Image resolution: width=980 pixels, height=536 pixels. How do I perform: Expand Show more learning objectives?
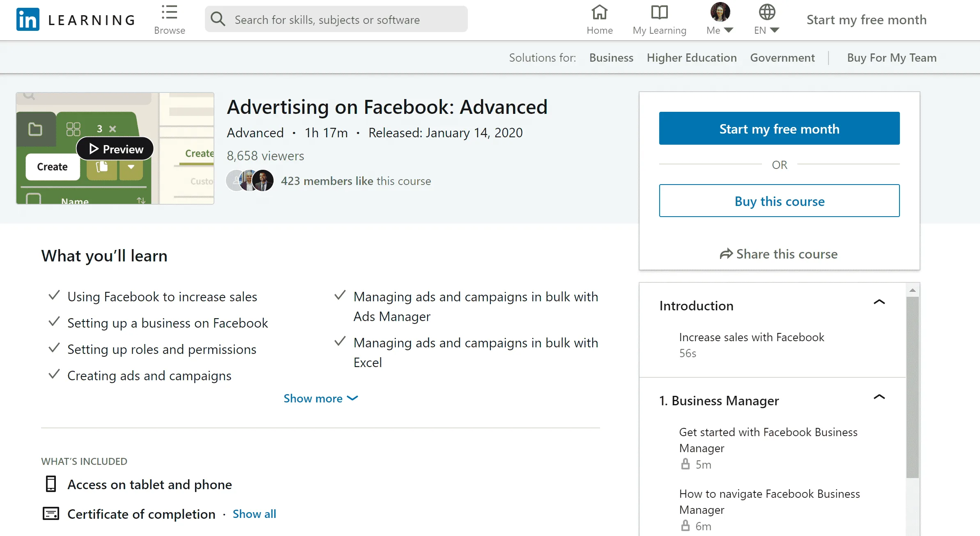coord(321,398)
